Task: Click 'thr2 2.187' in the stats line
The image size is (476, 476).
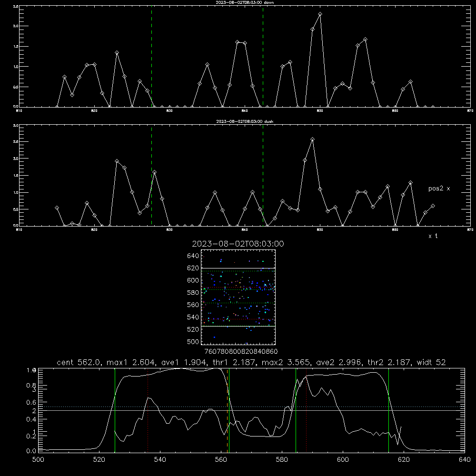Action: coord(390,362)
